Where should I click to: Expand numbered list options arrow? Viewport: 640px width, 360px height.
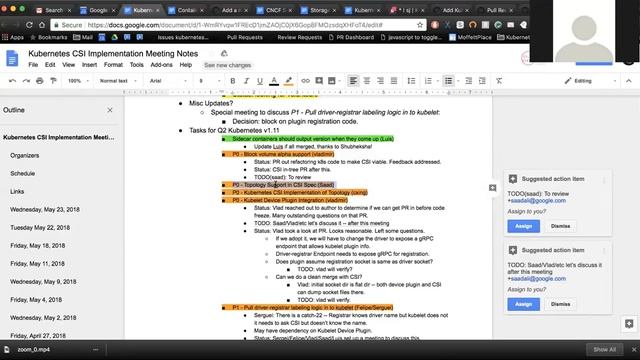point(438,81)
